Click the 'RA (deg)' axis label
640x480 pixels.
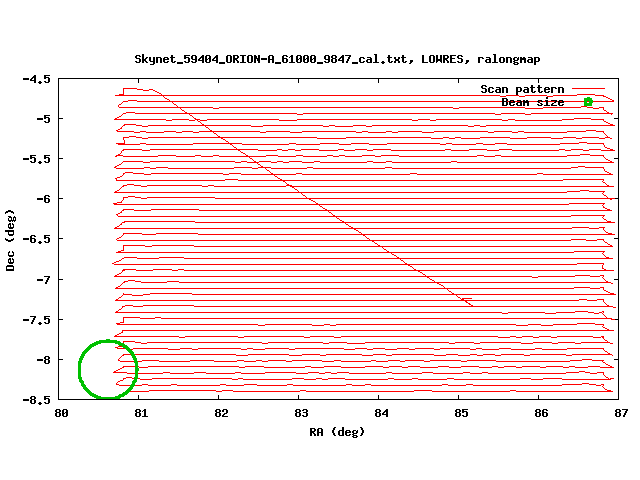point(337,432)
